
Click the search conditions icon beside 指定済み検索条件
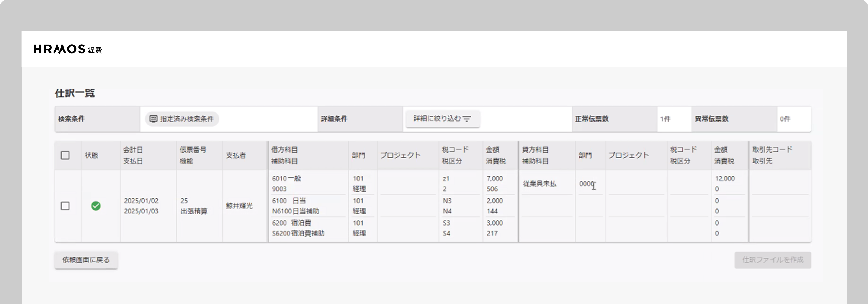154,119
